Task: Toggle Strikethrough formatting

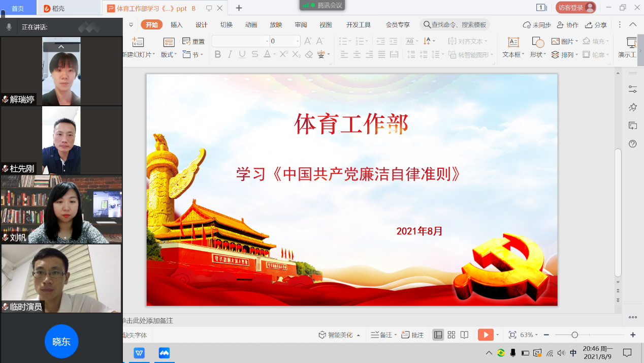Action: pyautogui.click(x=255, y=54)
